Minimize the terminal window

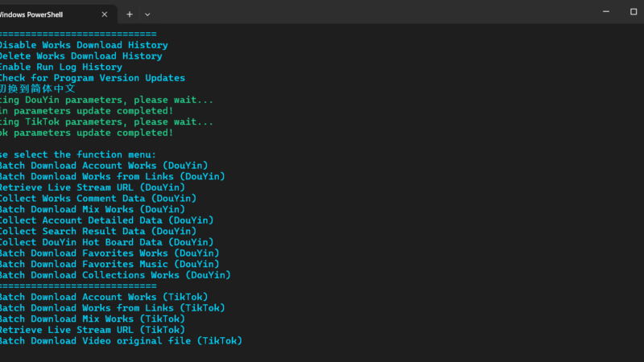(x=606, y=11)
